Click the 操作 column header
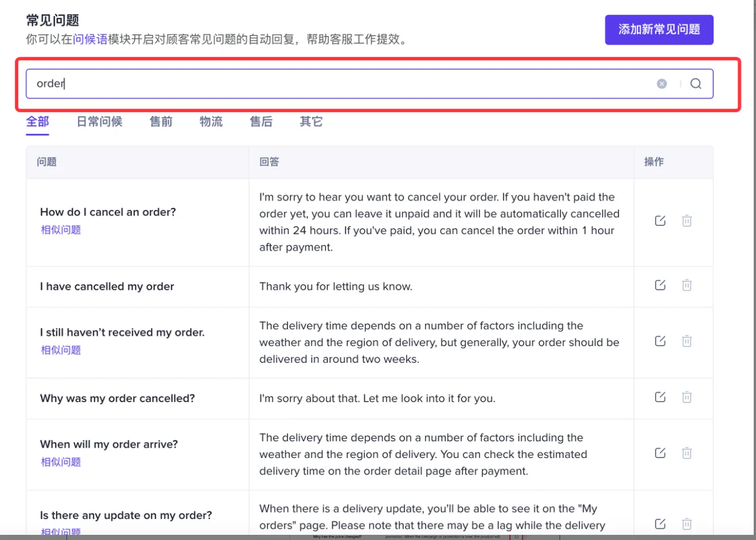The image size is (756, 540). tap(654, 162)
